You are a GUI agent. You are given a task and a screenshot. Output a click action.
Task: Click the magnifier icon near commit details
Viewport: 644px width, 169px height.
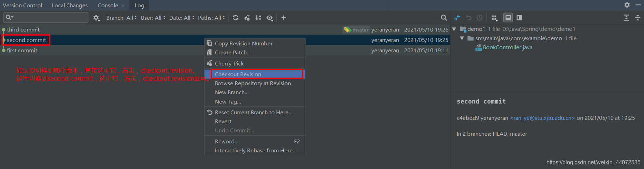click(444, 18)
